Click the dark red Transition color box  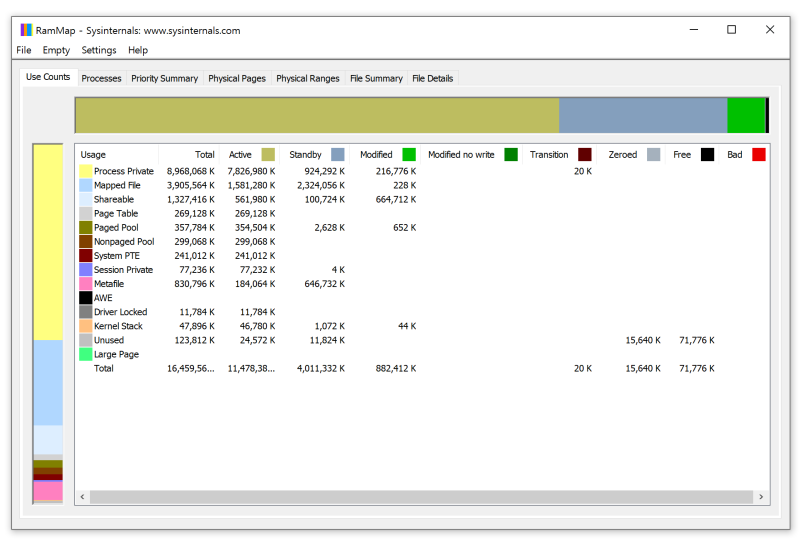coord(585,155)
